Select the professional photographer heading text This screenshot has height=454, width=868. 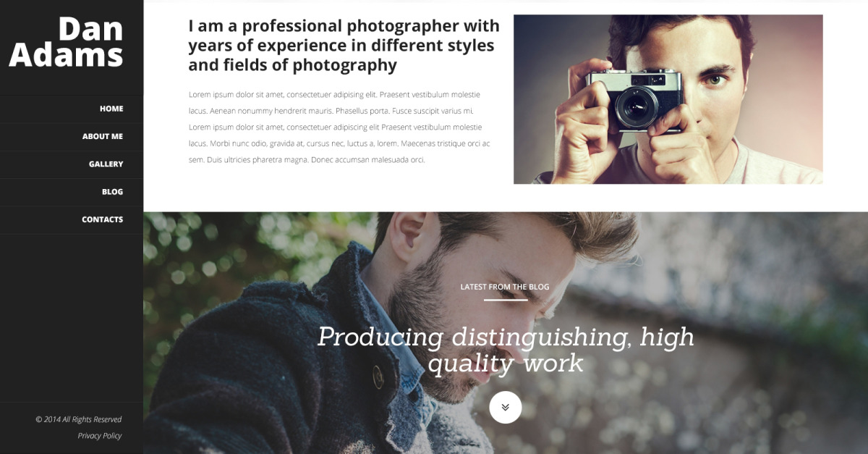point(344,46)
